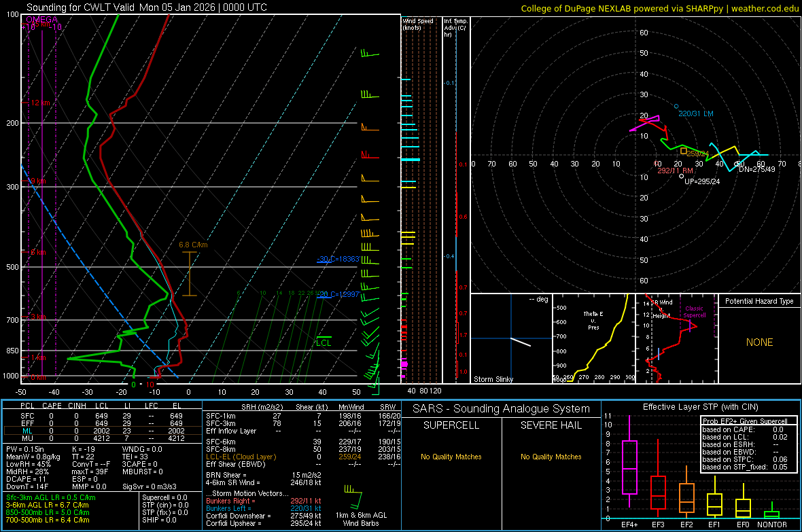This screenshot has width=802, height=532.
Task: Click the 'PW = 0.15in' value
Action: pos(25,449)
